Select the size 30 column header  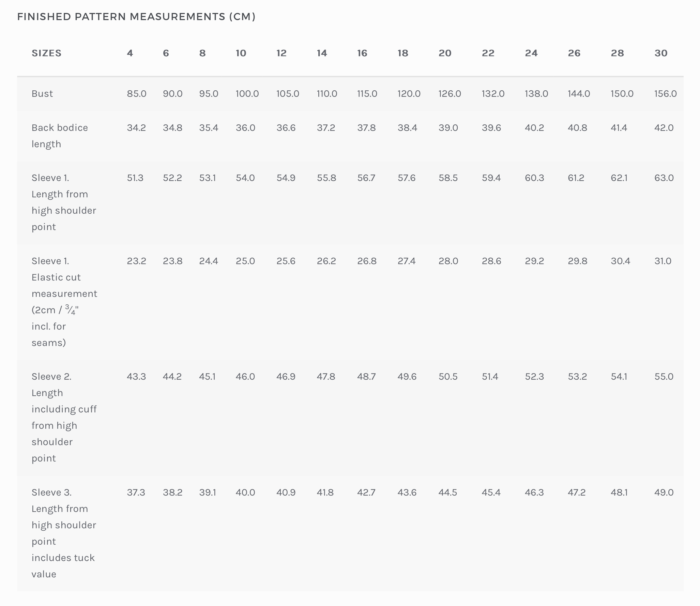661,53
